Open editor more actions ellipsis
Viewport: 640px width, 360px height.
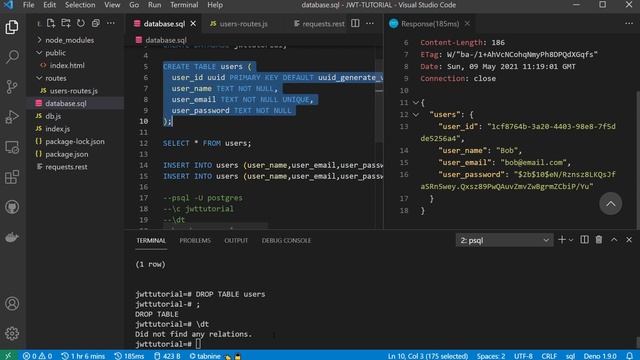[370, 23]
